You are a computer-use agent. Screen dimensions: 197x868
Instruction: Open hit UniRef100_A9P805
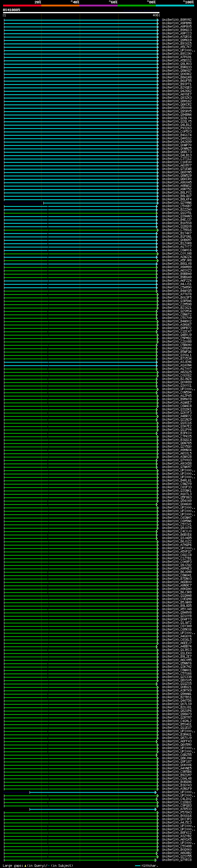click(177, 26)
